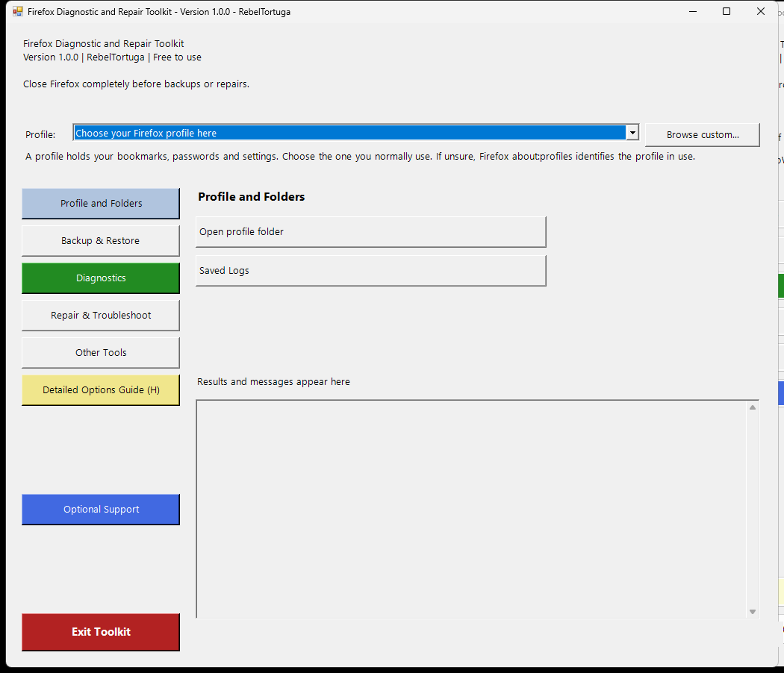This screenshot has width=784, height=673.
Task: Click the 'Version 1.0.0 | RebelTortuga' line
Action: (112, 57)
